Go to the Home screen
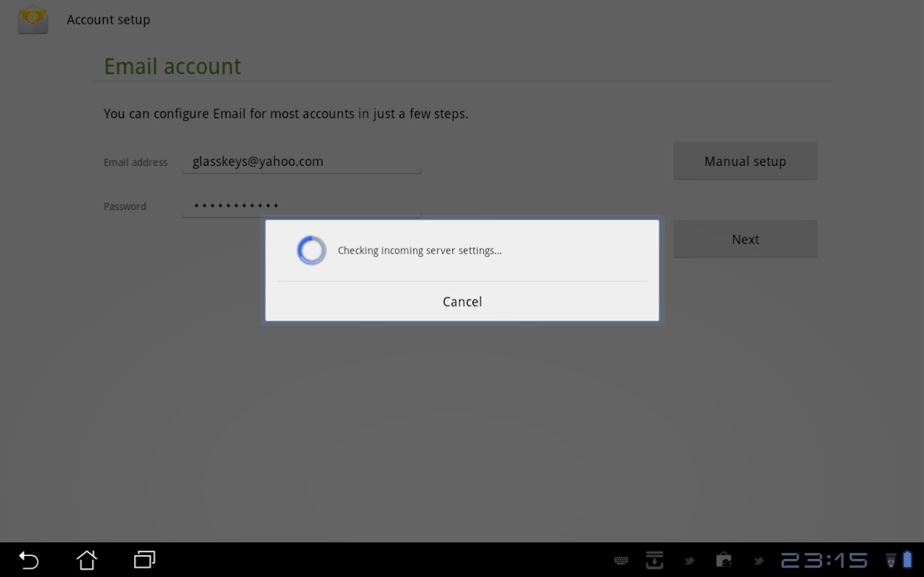Image resolution: width=924 pixels, height=577 pixels. pos(87,560)
